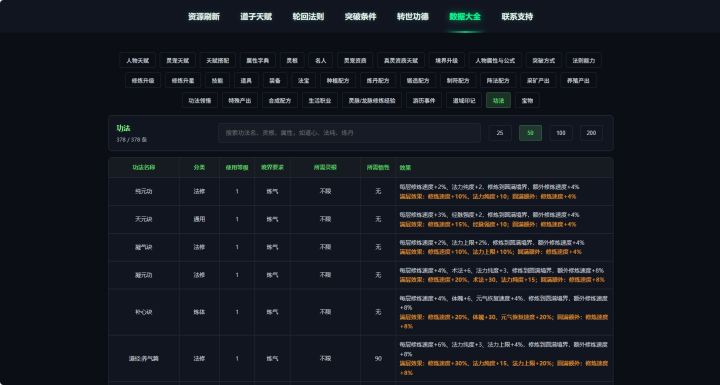Click the 所需悟性 column header

coord(378,168)
